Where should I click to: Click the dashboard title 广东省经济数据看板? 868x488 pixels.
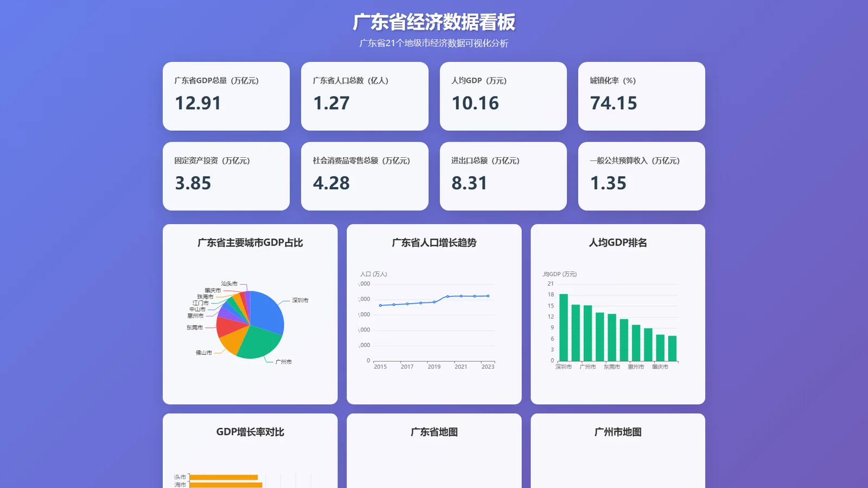click(x=434, y=22)
